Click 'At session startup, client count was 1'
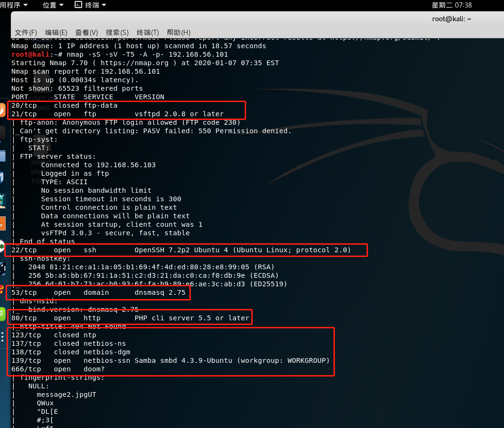 (122, 224)
